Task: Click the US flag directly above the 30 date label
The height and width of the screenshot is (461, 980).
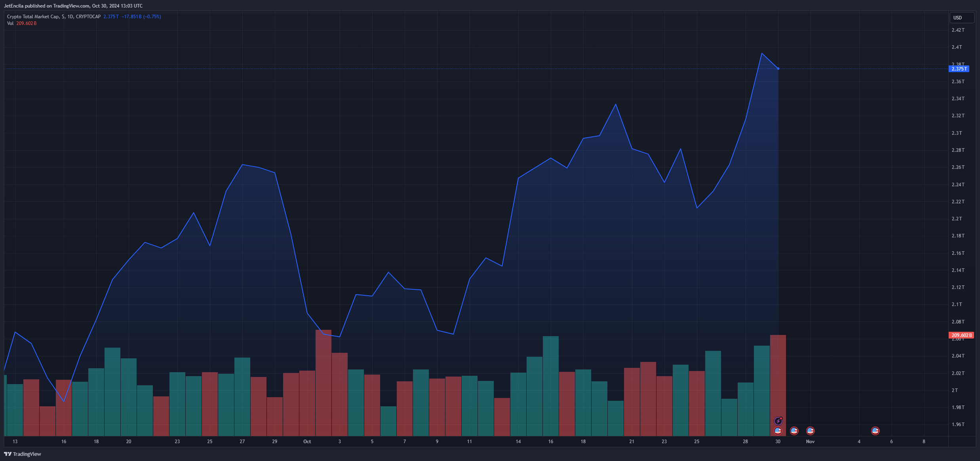Action: (778, 430)
